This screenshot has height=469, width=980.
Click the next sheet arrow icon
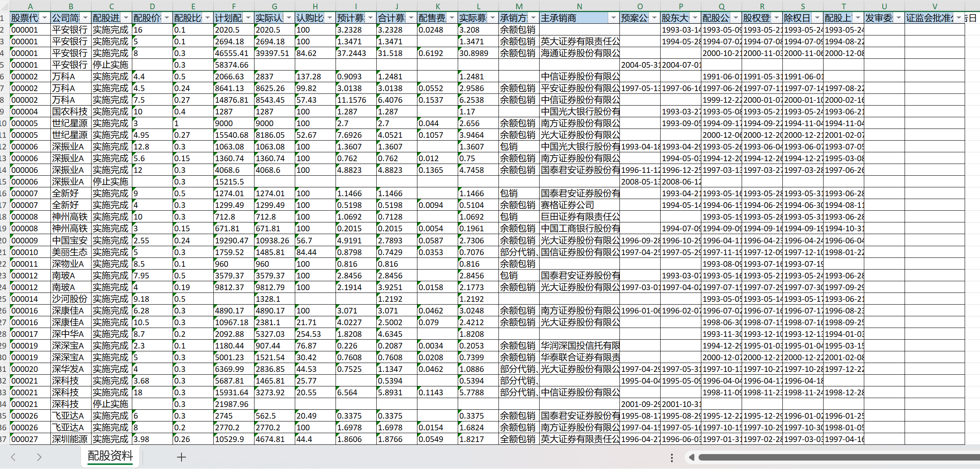coord(39,457)
